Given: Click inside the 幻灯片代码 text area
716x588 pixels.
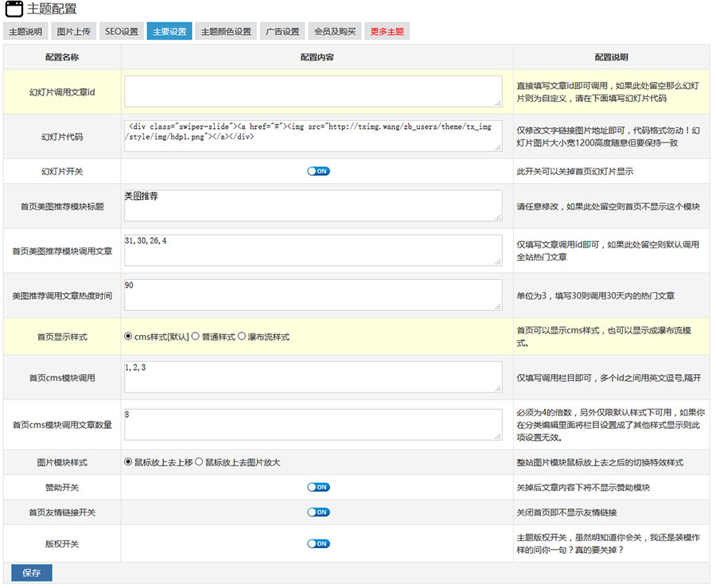Looking at the screenshot, I should coord(313,136).
